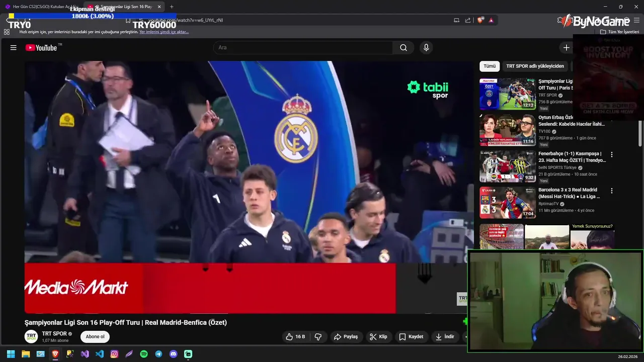The height and width of the screenshot is (362, 644).
Task: Open Telegram from the taskbar
Action: (x=158, y=354)
